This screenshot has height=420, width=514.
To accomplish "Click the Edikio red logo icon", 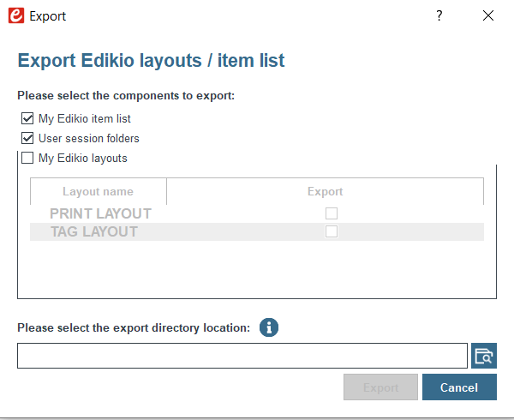I will [x=16, y=15].
